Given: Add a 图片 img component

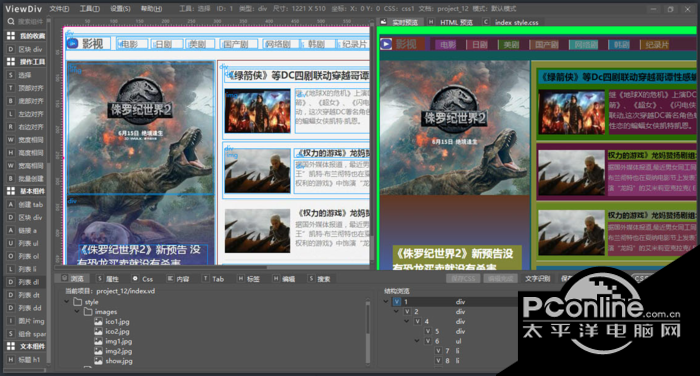Looking at the screenshot, I should (x=25, y=321).
